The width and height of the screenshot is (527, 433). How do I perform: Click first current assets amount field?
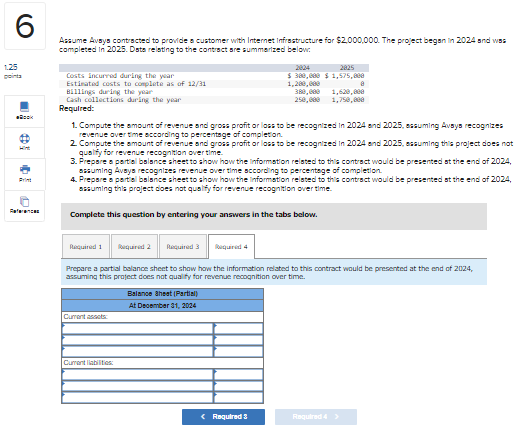[x=238, y=328]
